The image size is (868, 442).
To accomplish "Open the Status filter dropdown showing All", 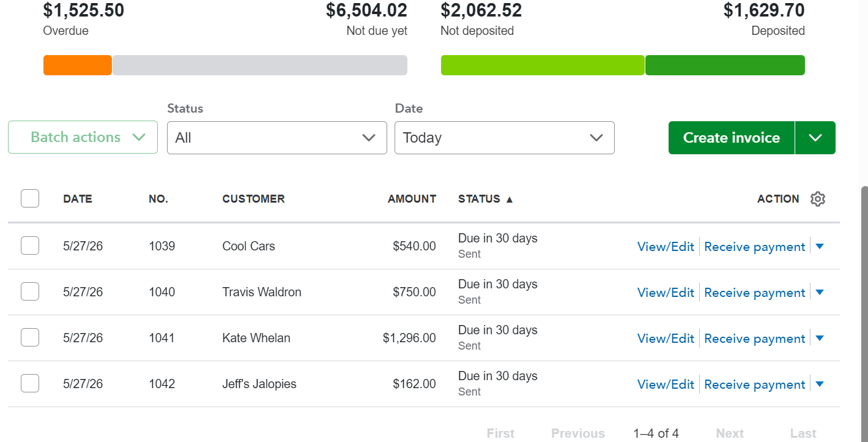I will [x=277, y=138].
